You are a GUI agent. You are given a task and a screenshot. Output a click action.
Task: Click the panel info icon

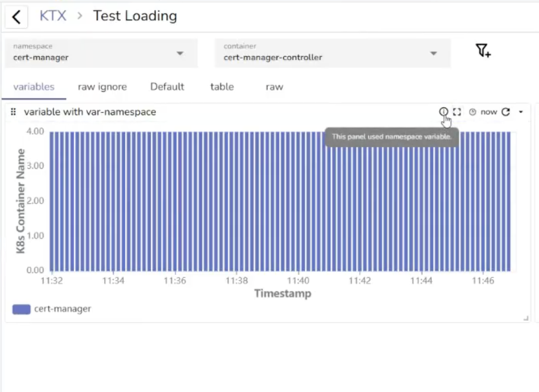(443, 112)
